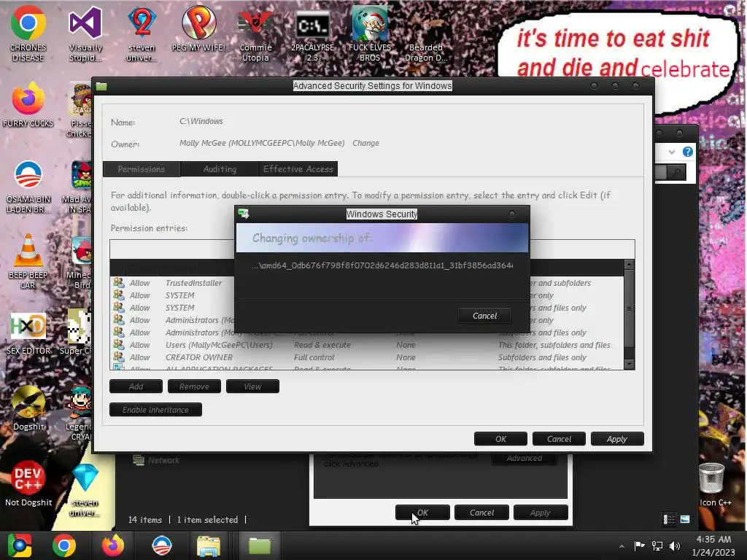Click the permission list scrollbar thumb
Screen dimensions: 747x560
tap(629, 308)
